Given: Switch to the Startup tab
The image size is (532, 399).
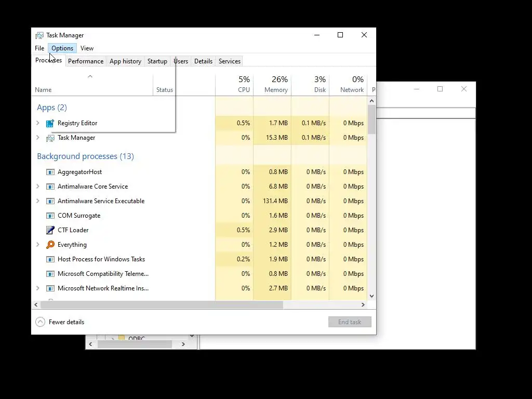Looking at the screenshot, I should [x=157, y=61].
